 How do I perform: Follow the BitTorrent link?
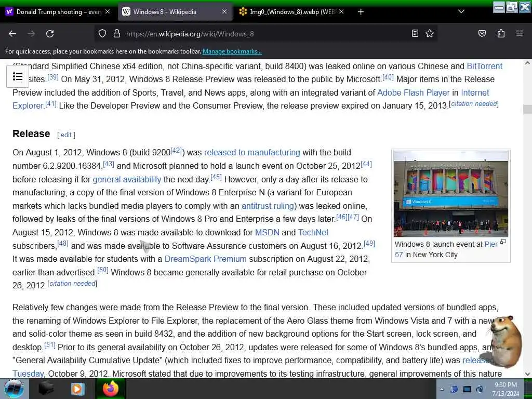point(485,66)
